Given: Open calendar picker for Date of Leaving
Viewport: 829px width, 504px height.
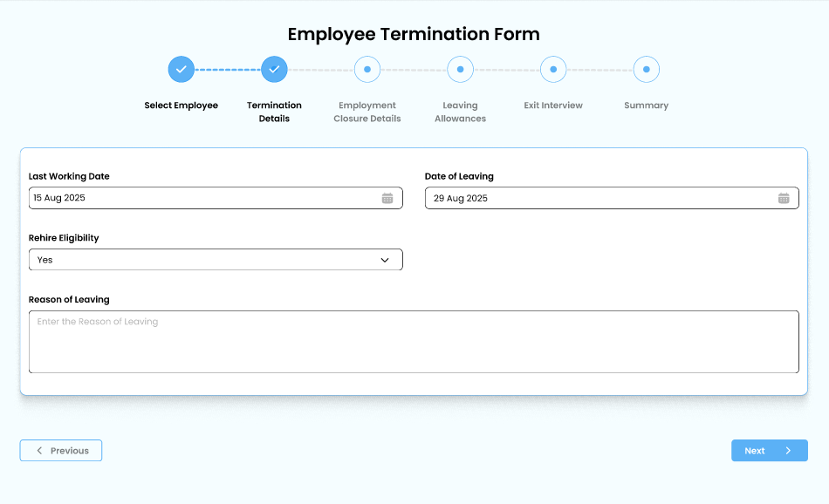Looking at the screenshot, I should pos(784,198).
